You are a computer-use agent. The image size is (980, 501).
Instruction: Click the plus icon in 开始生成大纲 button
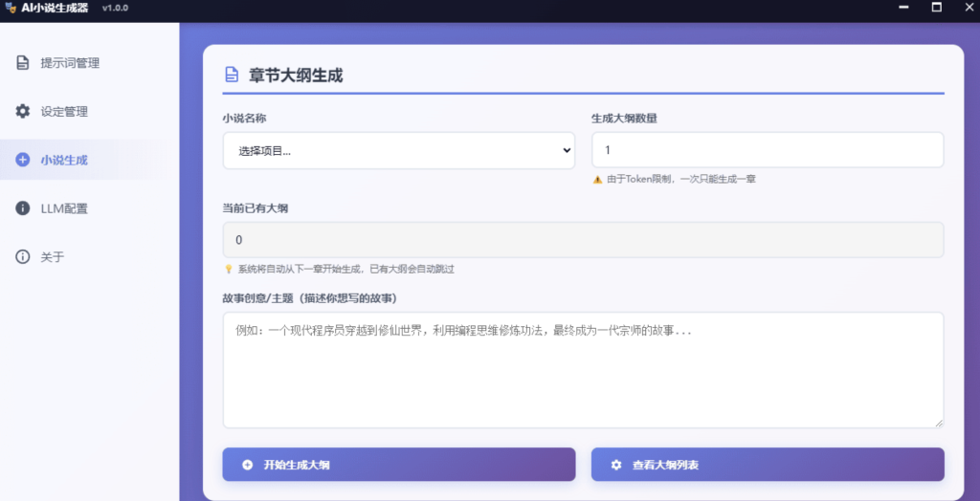click(x=248, y=465)
